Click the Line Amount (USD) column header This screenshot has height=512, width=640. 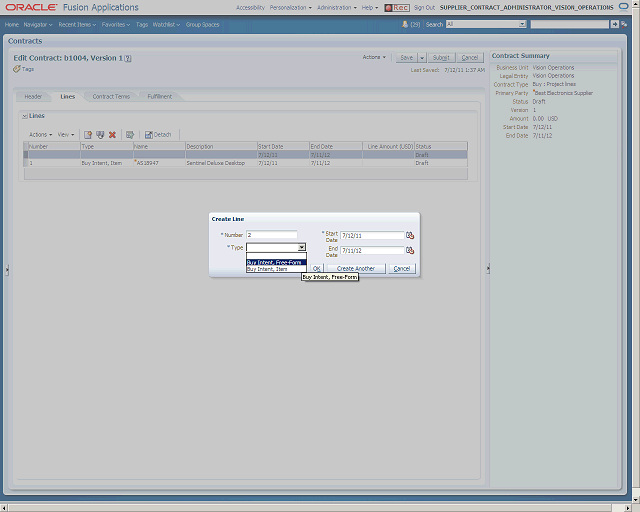point(389,146)
